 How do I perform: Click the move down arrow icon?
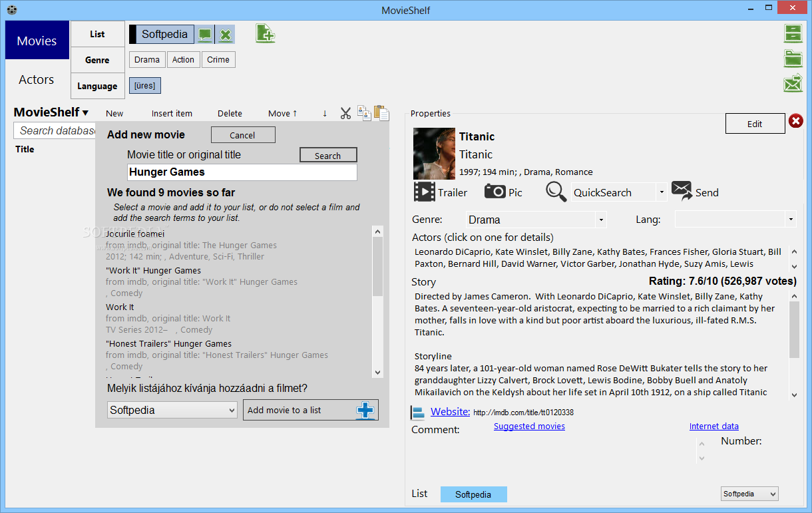325,113
